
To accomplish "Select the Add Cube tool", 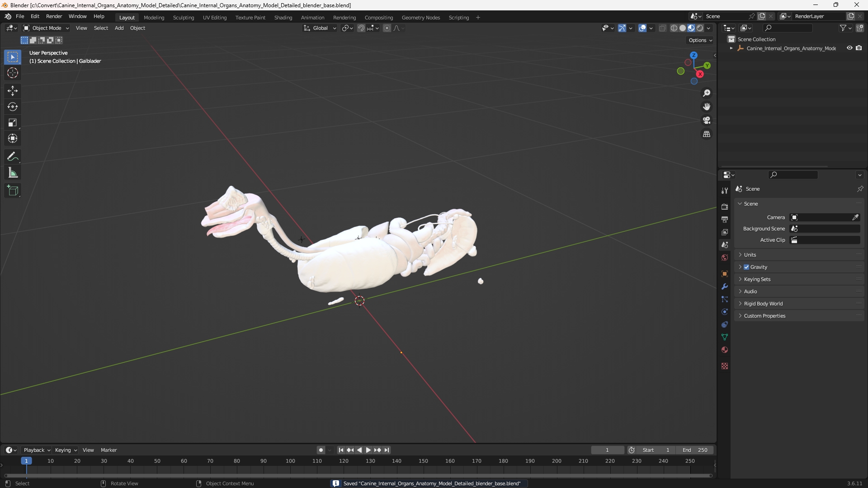I will pos(13,191).
